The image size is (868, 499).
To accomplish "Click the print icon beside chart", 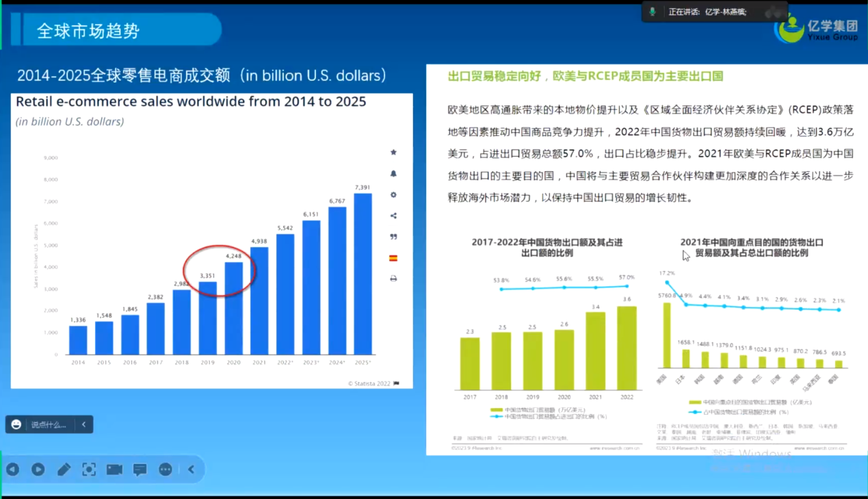I will [x=393, y=279].
